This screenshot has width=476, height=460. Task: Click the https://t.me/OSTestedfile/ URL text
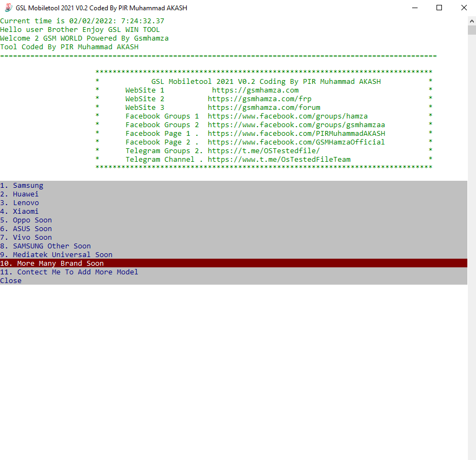[263, 151]
